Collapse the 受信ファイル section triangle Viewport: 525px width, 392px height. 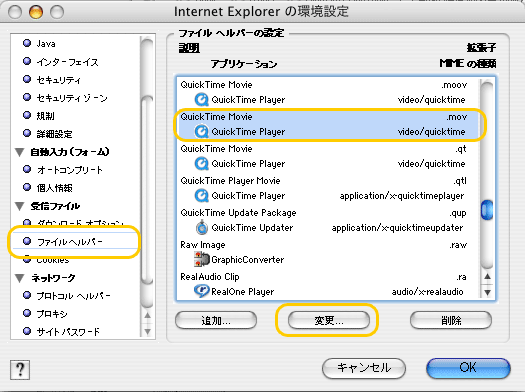pos(20,206)
